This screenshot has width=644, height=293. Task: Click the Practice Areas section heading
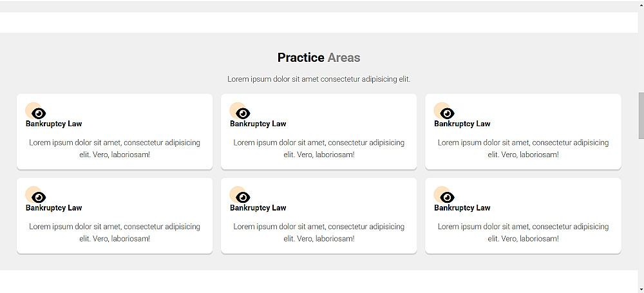[319, 58]
